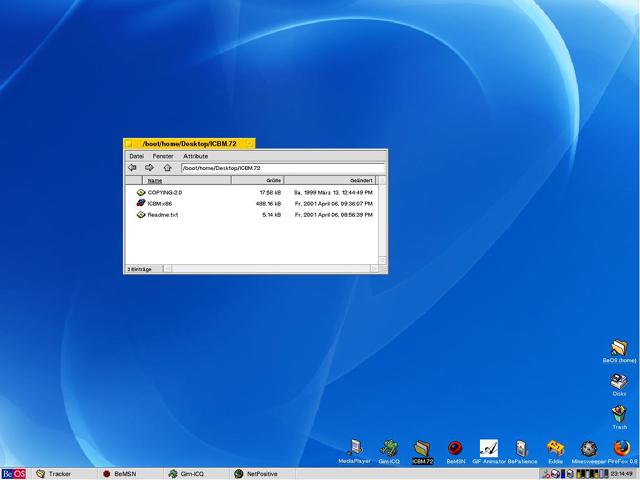Go back with the left arrow icon
Viewport: 640px width, 480px height.
tap(132, 167)
